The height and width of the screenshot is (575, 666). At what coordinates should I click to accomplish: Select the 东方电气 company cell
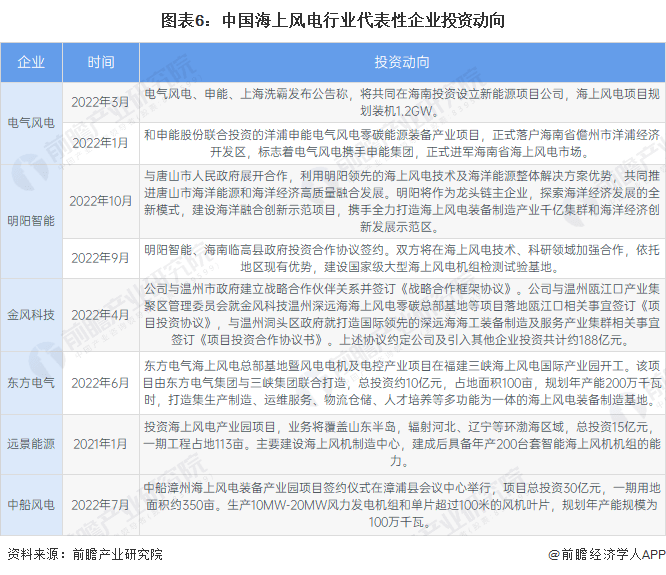[32, 383]
